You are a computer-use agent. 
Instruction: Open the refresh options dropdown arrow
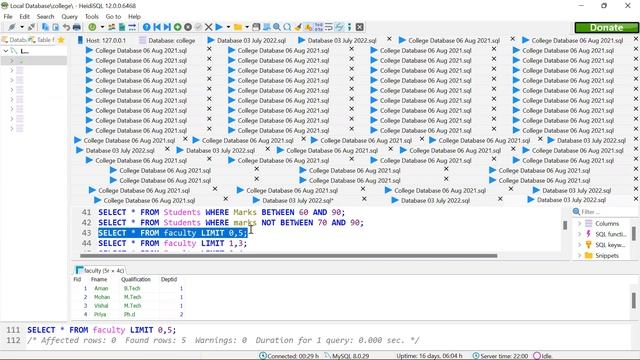coord(102,27)
